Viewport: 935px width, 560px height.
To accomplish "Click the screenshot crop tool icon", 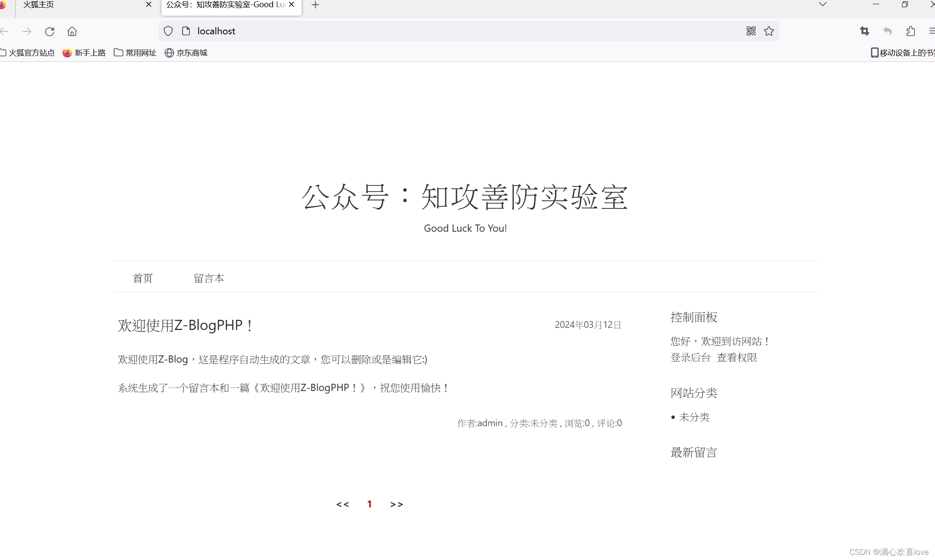I will point(865,31).
